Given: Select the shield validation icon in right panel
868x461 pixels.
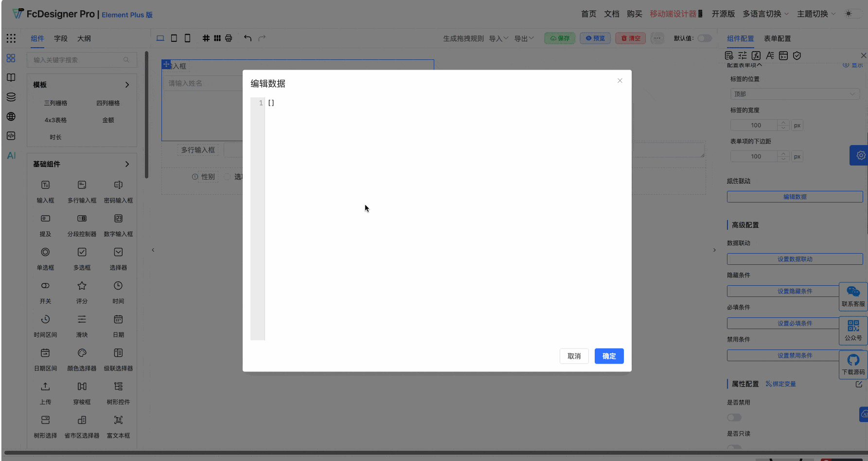Looking at the screenshot, I should (797, 55).
